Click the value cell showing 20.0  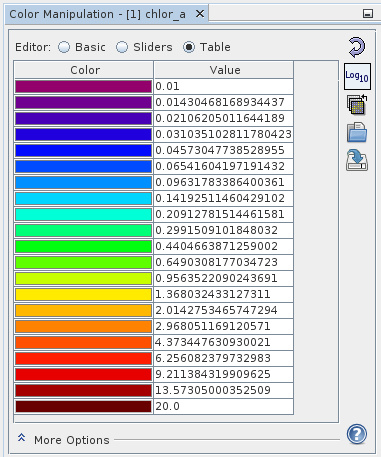(224, 406)
